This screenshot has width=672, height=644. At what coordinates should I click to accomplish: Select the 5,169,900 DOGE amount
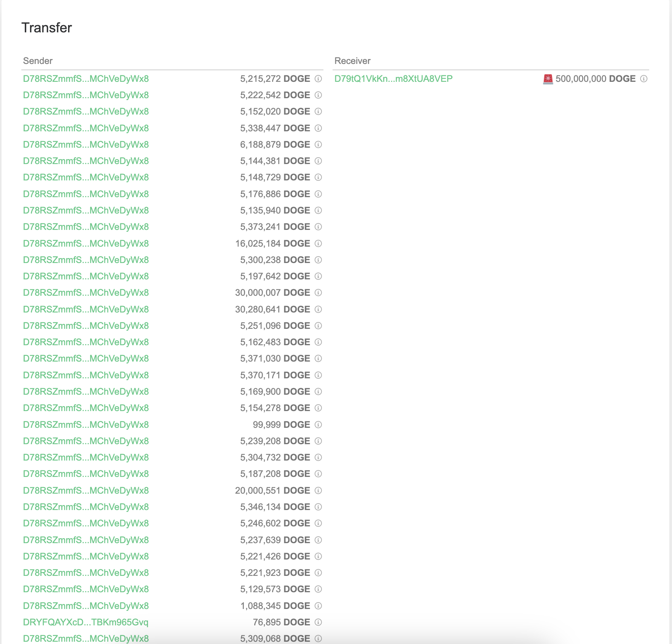click(275, 392)
